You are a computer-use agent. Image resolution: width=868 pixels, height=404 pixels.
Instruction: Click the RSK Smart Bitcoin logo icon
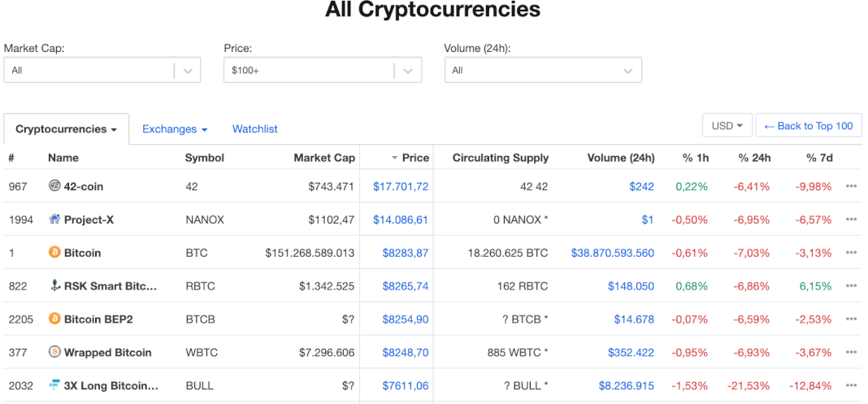[x=54, y=285]
